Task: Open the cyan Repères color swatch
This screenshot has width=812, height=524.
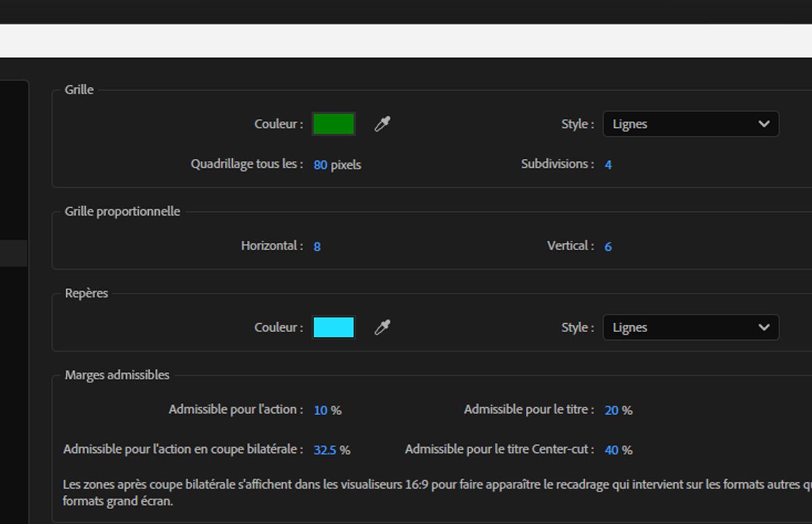Action: coord(334,328)
